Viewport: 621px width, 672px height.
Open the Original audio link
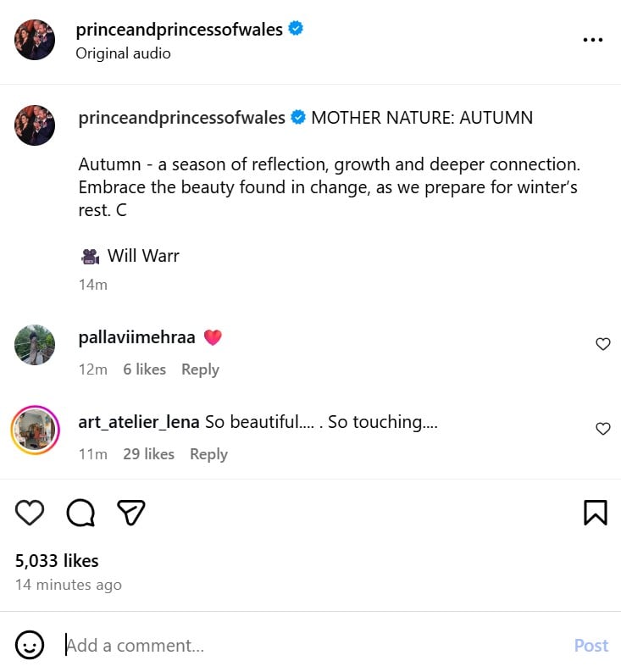[x=123, y=53]
